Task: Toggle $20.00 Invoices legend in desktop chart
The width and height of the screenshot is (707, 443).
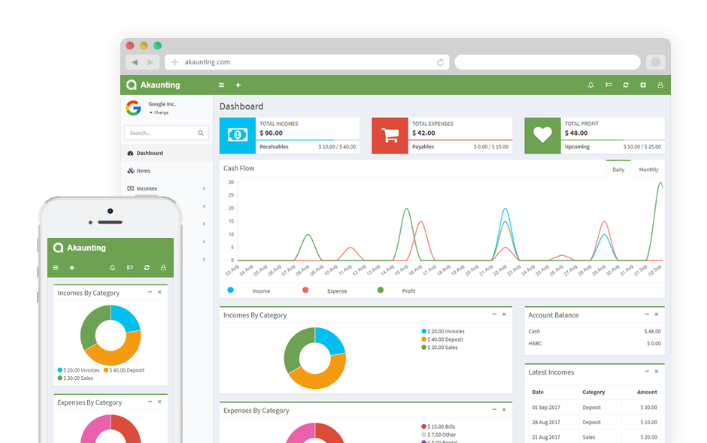Action: (443, 331)
